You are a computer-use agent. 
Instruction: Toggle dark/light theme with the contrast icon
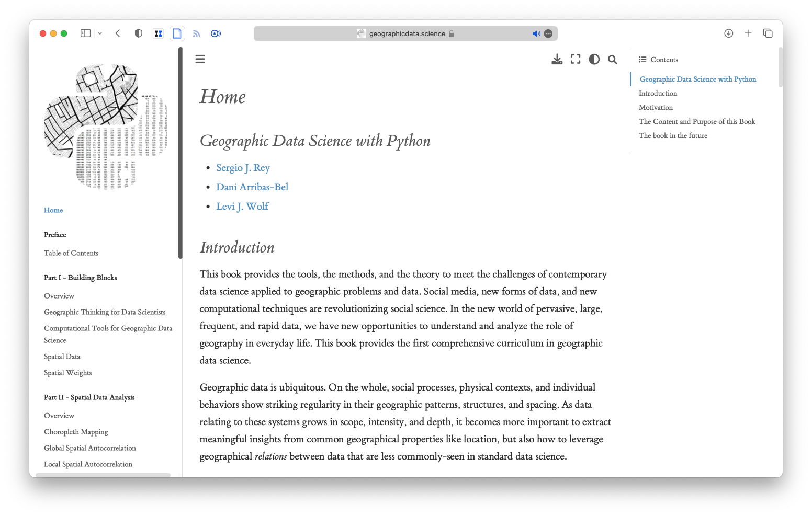point(594,59)
